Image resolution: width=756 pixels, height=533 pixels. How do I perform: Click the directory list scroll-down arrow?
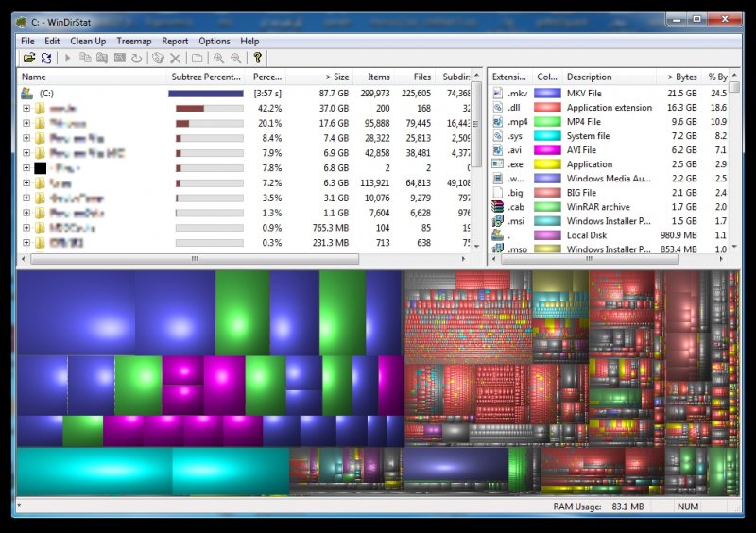(476, 247)
